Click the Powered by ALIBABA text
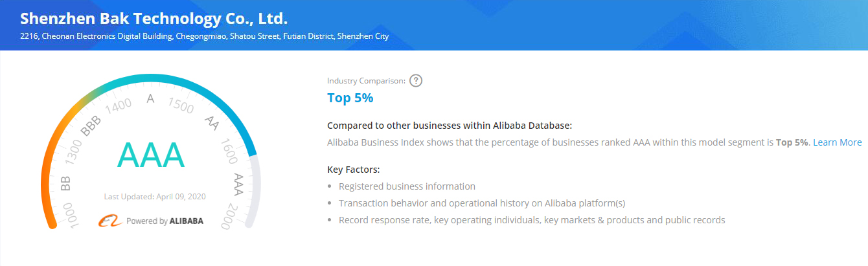This screenshot has height=266, width=868. pos(165,221)
